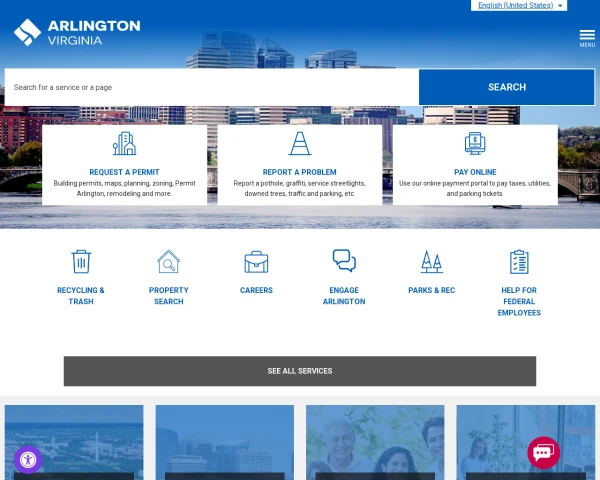The width and height of the screenshot is (600, 480).
Task: Click the Engage Arlington speech bubbles icon
Action: [344, 261]
